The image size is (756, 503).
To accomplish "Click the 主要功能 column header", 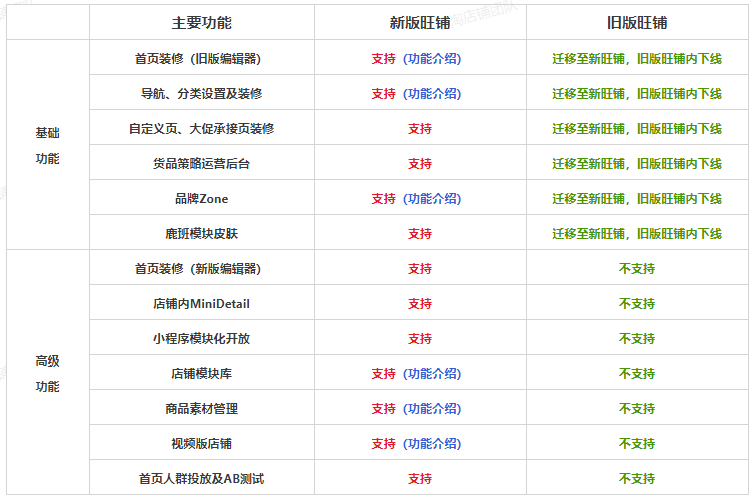I will point(202,23).
